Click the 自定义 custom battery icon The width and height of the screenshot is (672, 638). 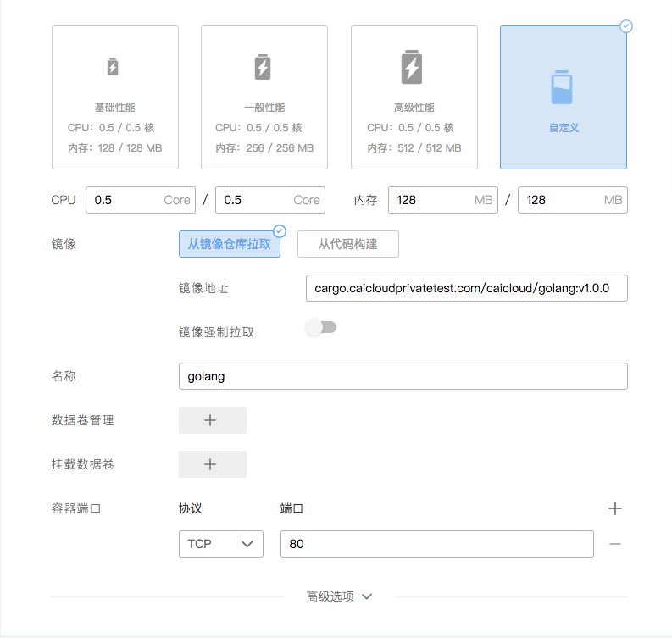(563, 87)
